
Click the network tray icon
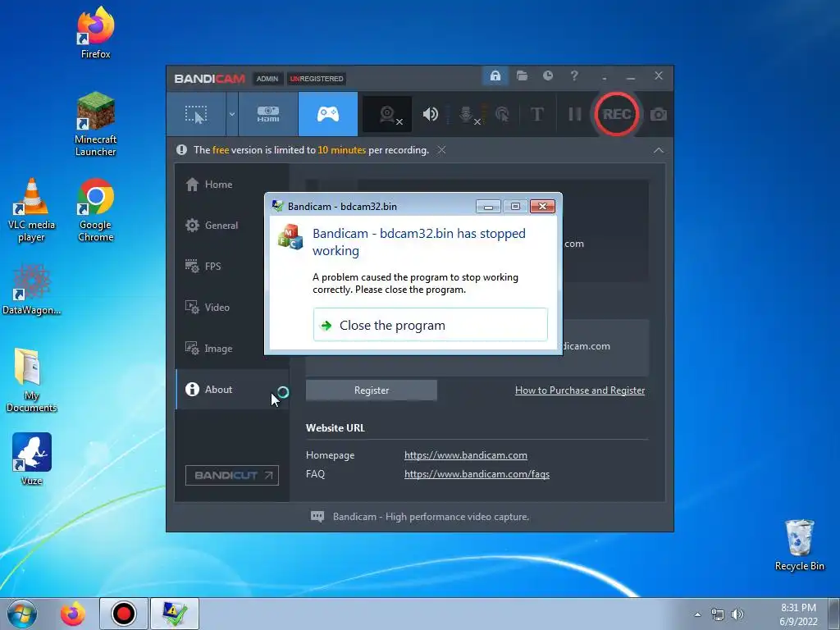(x=717, y=614)
